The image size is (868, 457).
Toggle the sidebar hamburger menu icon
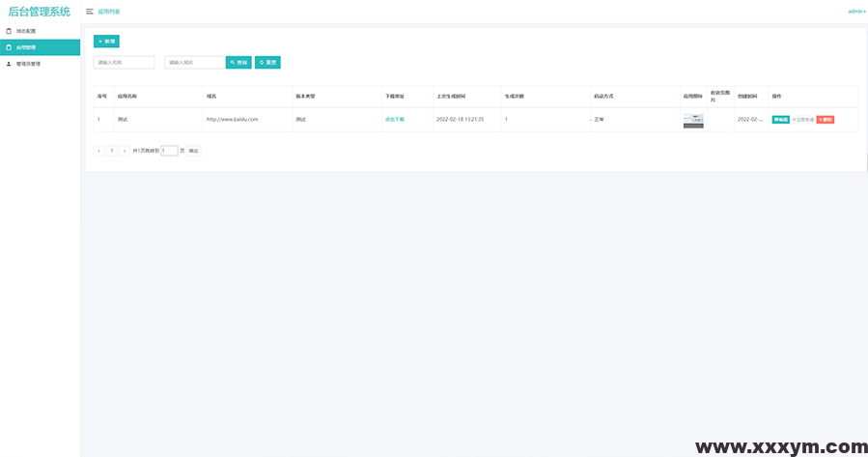90,12
